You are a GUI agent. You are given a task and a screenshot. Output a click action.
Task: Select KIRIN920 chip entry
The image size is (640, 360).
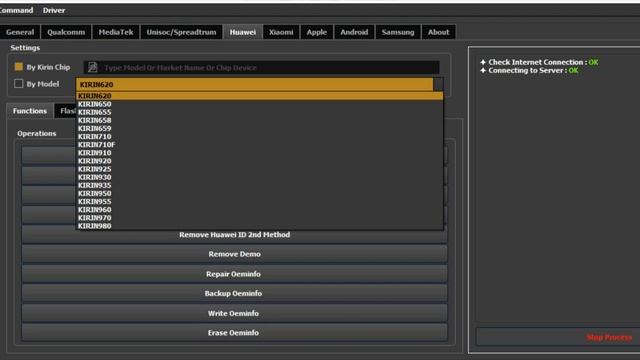260,161
